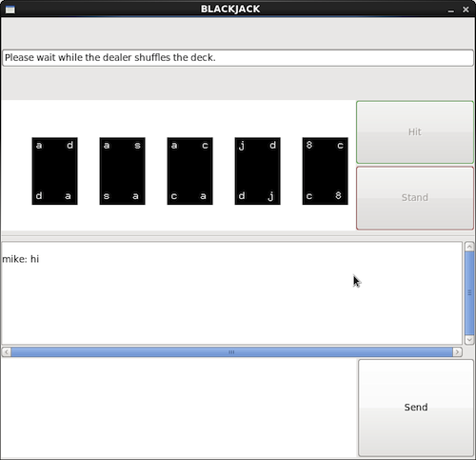
Task: Minimize the Blackjack window
Action: 451,10
